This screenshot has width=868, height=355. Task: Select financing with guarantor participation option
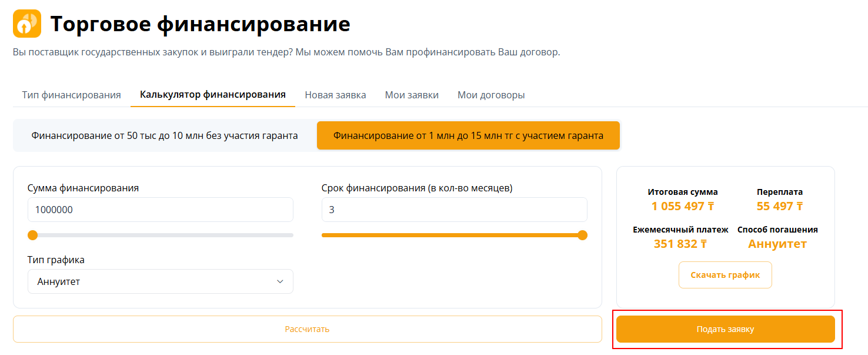[x=468, y=135]
